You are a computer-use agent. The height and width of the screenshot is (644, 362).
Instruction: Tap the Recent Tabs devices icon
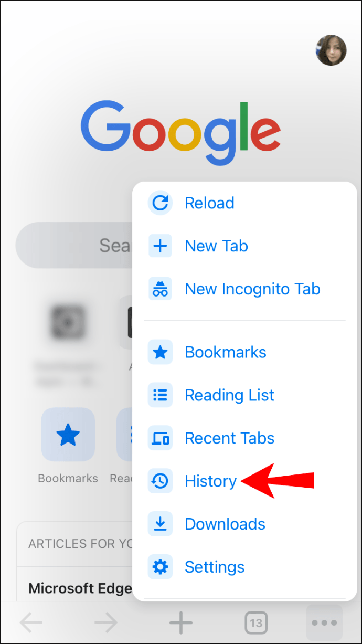(x=160, y=438)
